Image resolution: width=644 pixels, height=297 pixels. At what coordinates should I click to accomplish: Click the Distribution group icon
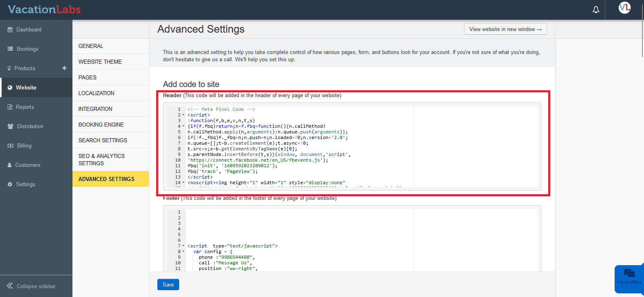[10, 126]
